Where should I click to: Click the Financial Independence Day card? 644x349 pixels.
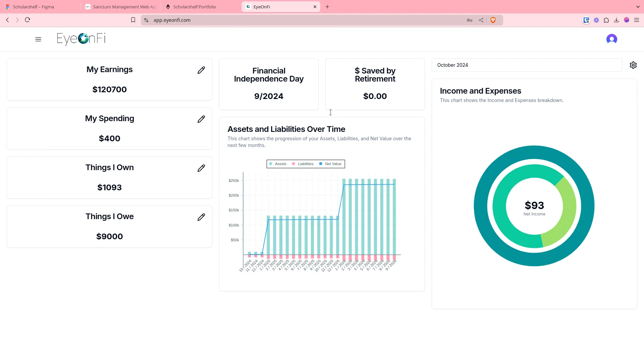click(269, 84)
